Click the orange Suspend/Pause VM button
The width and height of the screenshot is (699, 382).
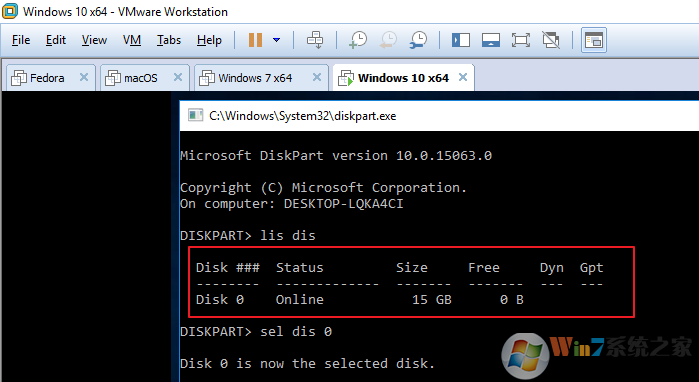[255, 40]
